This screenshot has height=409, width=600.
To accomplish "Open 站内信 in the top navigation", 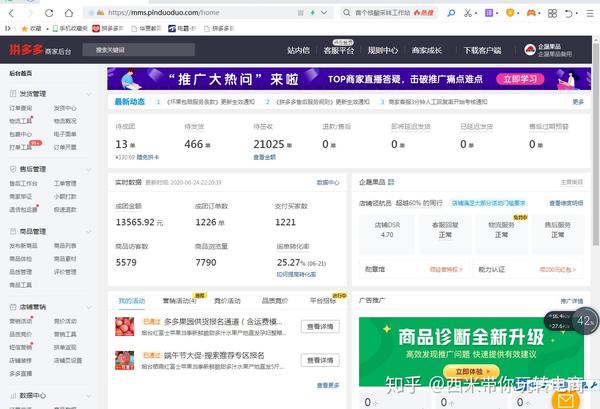I will 298,50.
